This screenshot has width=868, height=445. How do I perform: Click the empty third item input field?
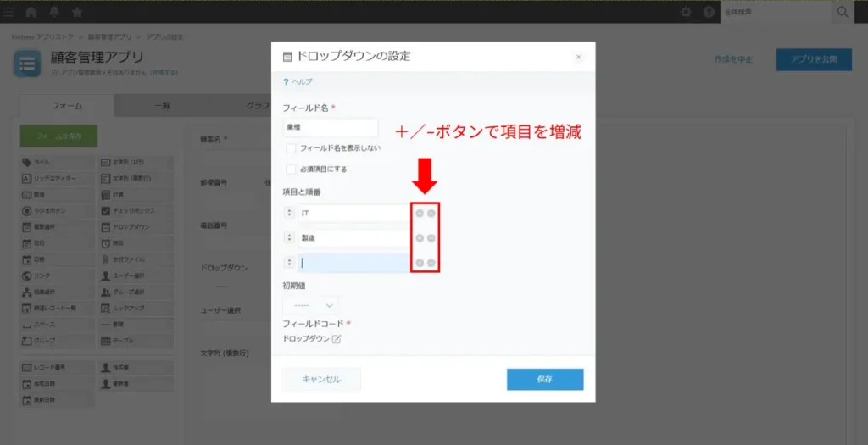point(353,263)
